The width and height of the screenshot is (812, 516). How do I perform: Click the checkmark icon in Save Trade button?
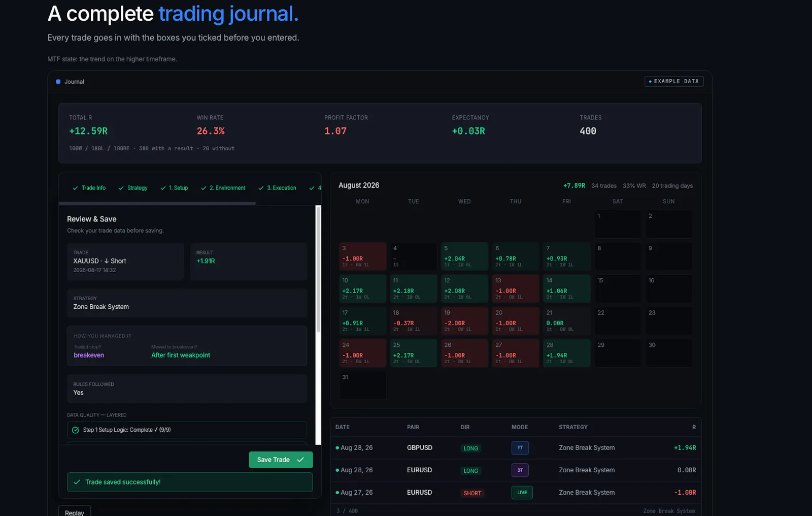coord(300,460)
